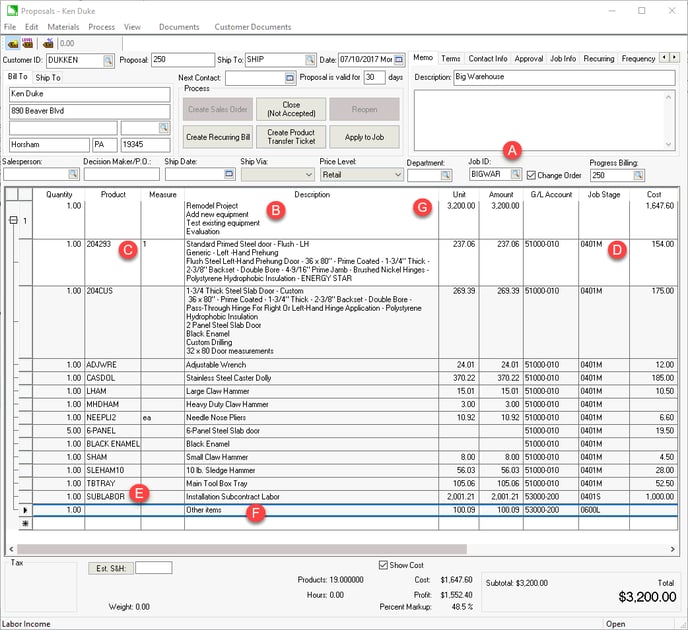Click the Proposals window app icon
Image resolution: width=688 pixels, height=630 pixels.
[x=12, y=11]
